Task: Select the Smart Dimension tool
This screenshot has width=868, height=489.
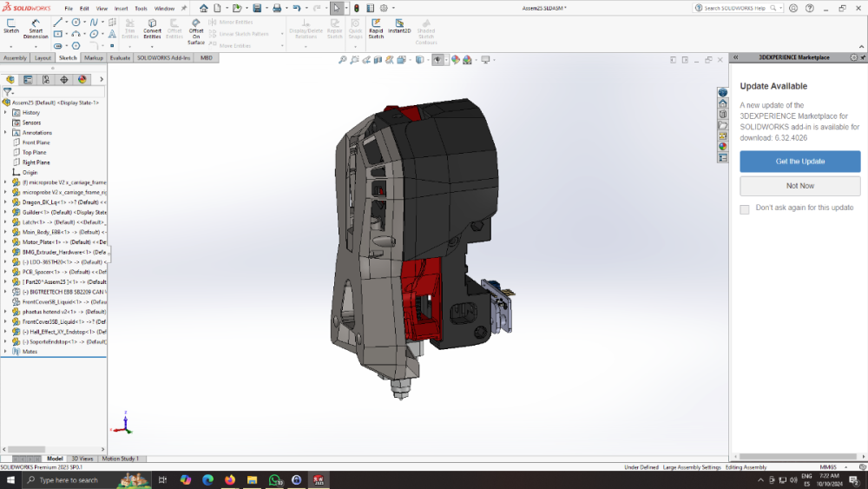Action: pos(36,29)
